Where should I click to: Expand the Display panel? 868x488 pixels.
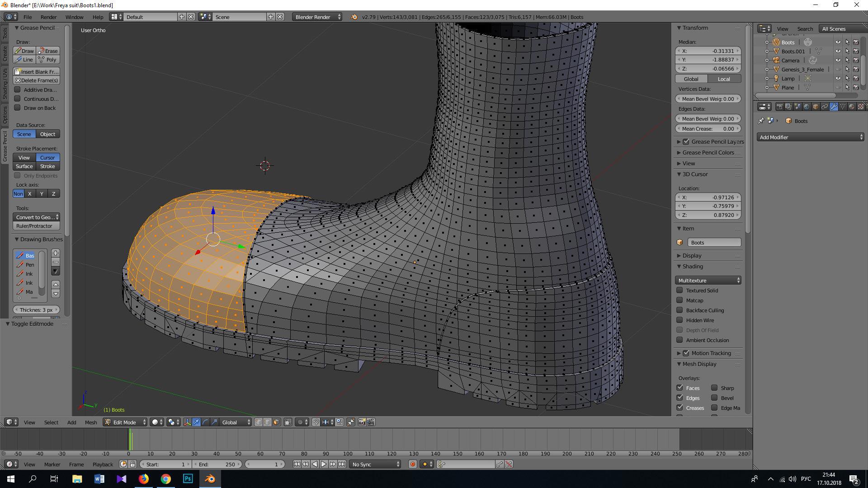coord(692,255)
